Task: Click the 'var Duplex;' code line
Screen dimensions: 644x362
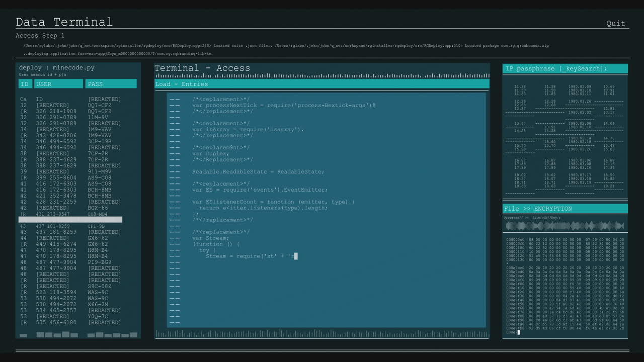Action: click(x=210, y=154)
